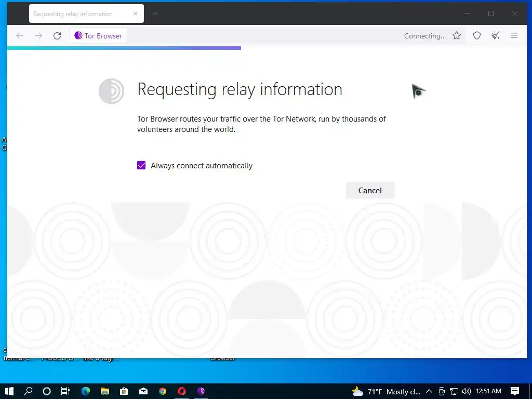This screenshot has height=399, width=532.
Task: Open taskbar search magnifier
Action: point(28,391)
